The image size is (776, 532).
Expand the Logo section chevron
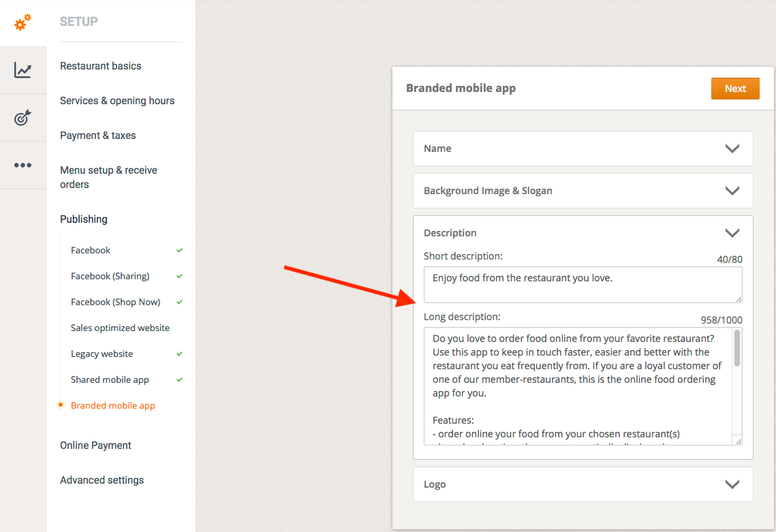[x=732, y=484]
